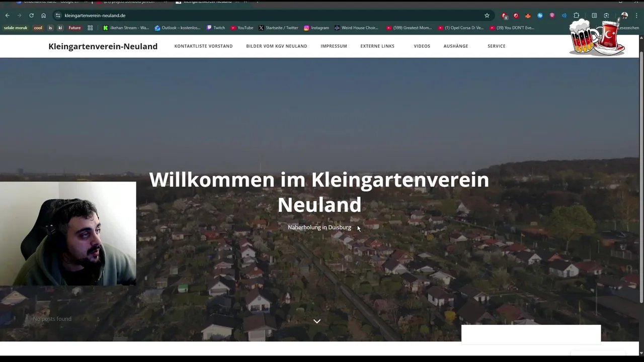The height and width of the screenshot is (362, 644).
Task: Open the 'is' bookmark folder
Action: click(x=50, y=28)
